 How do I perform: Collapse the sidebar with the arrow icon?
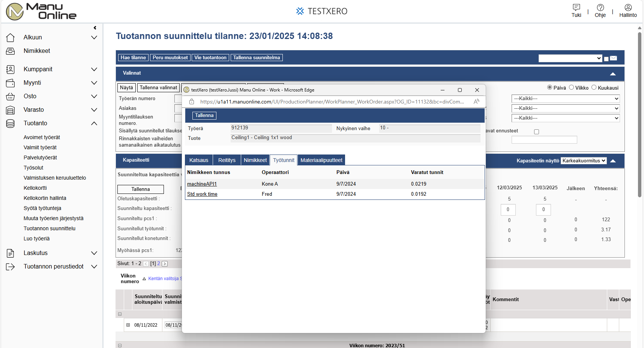click(x=95, y=28)
